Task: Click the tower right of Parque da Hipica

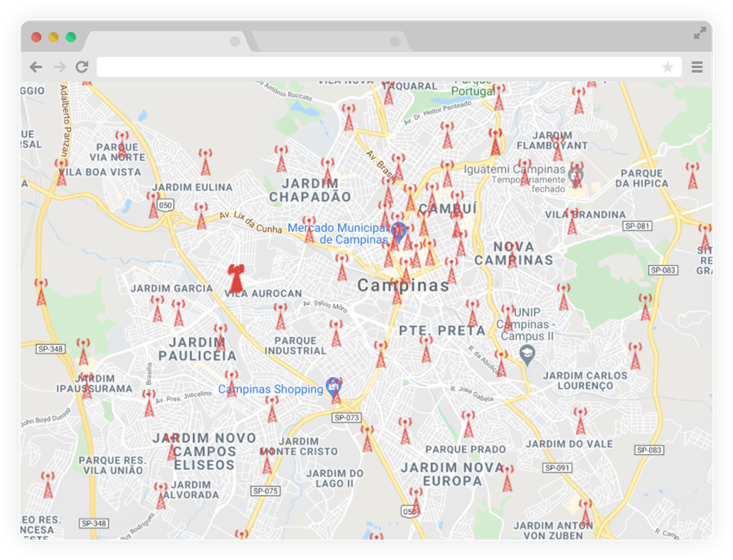Action: 692,176
